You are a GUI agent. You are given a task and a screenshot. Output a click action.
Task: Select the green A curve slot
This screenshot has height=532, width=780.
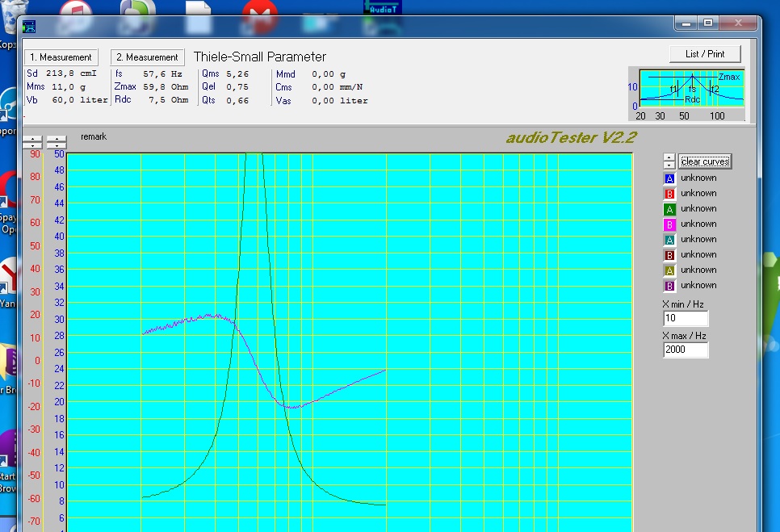click(x=669, y=209)
